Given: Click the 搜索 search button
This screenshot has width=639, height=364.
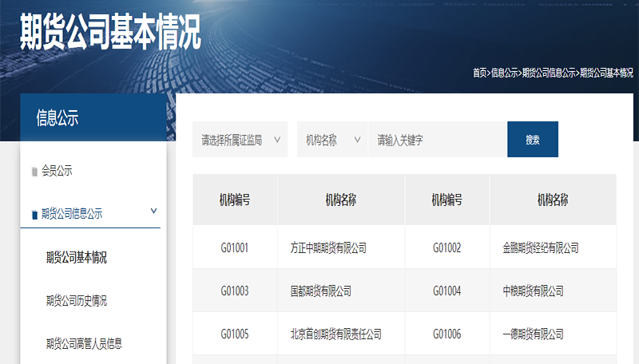Looking at the screenshot, I should coord(533,139).
